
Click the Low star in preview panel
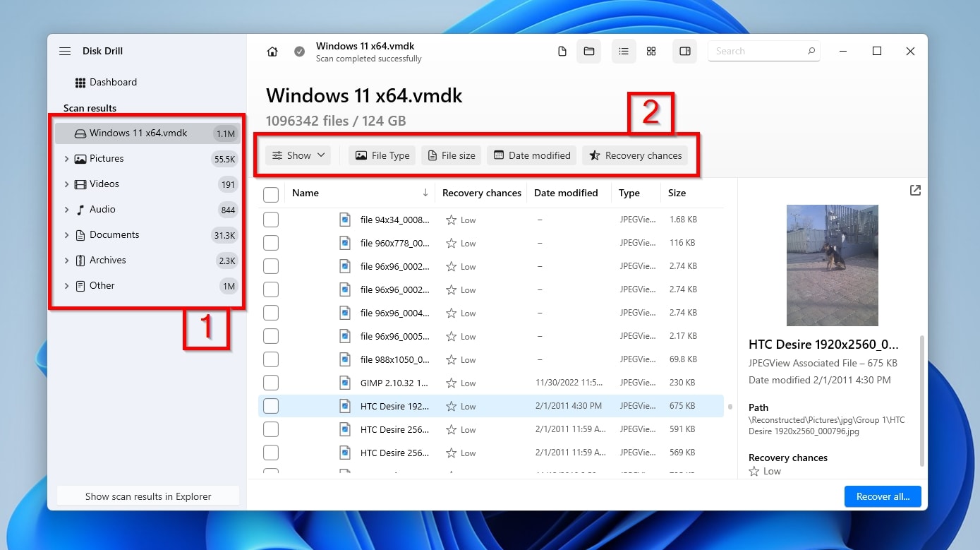tap(754, 472)
